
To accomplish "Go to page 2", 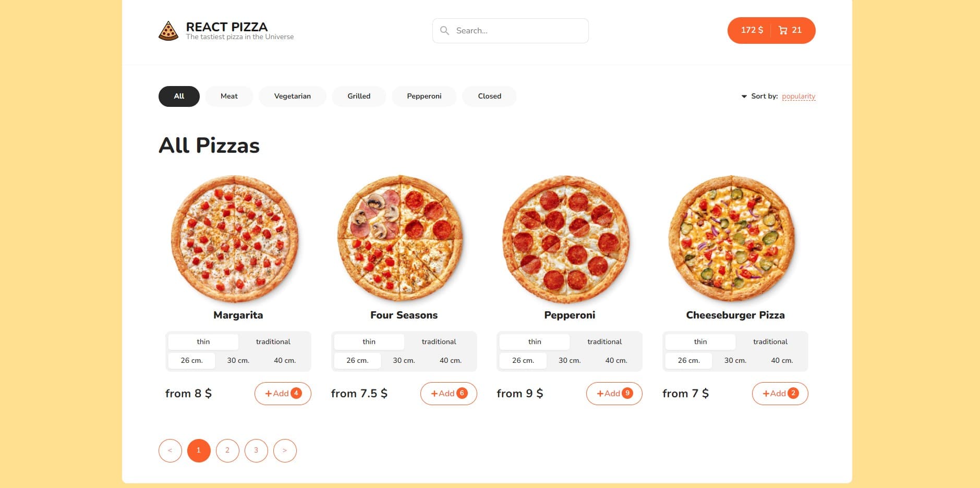I will pos(227,450).
